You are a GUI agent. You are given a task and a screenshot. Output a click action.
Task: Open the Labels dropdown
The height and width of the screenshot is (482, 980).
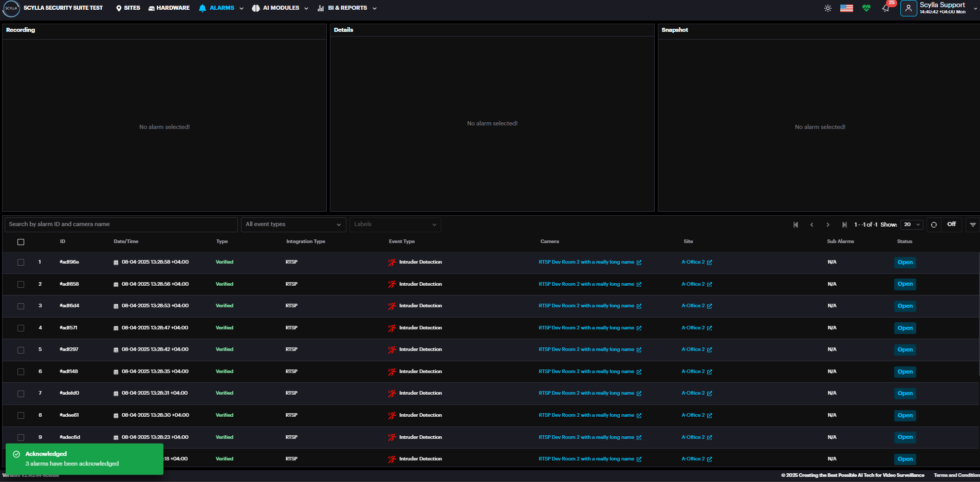(x=395, y=225)
